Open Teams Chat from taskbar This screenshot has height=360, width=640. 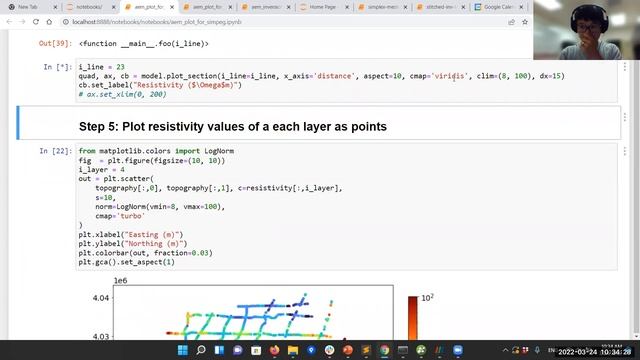tap(238, 350)
